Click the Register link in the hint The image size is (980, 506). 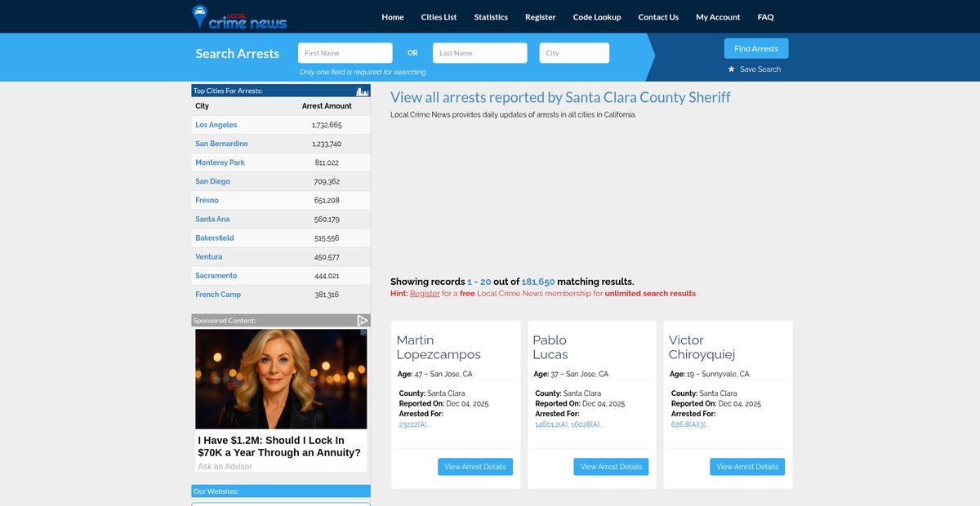[425, 293]
